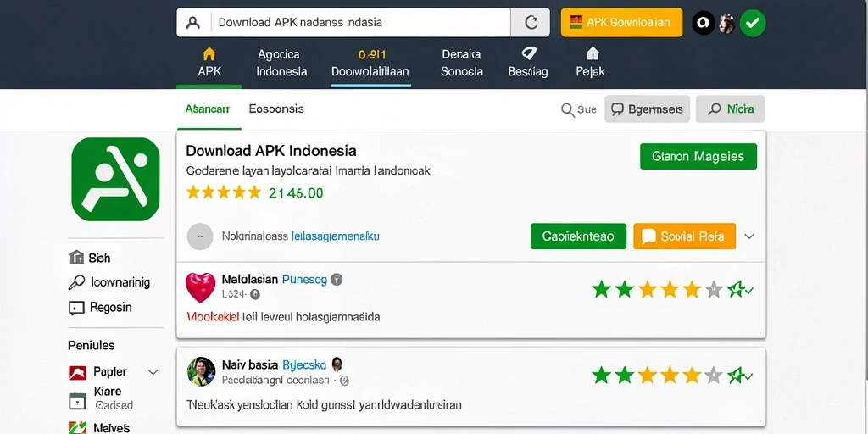Image resolution: width=868 pixels, height=434 pixels.
Task: Click the Download APK Indonesia title
Action: point(271,151)
